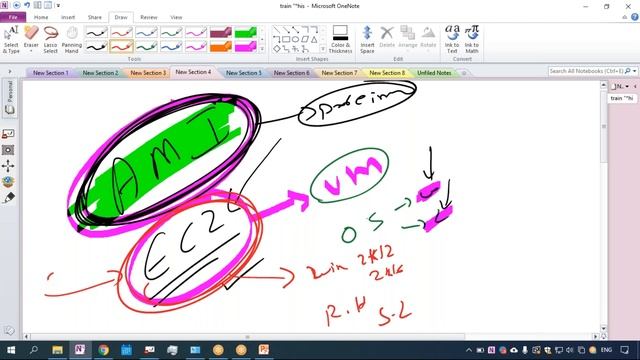Click the screen clipping icon in the left sidebar
This screenshot has height=360, width=640.
point(8,150)
